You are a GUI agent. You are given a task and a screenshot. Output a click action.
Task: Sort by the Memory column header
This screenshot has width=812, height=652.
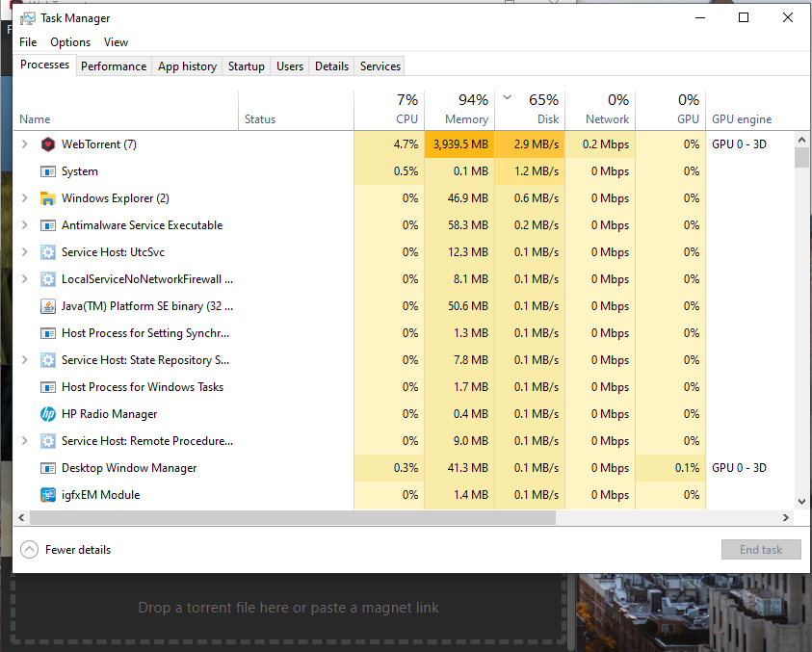[x=459, y=111]
